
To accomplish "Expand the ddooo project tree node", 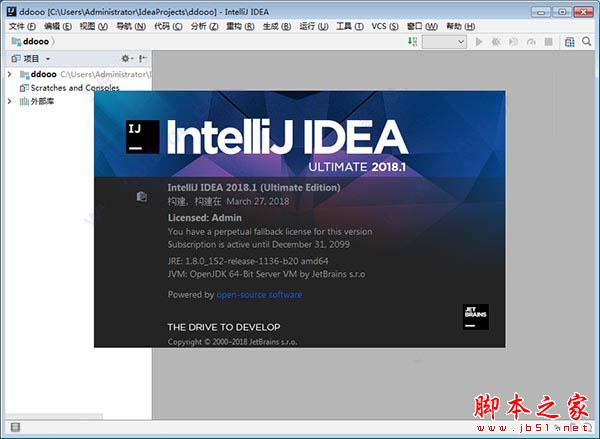I will click(x=10, y=74).
